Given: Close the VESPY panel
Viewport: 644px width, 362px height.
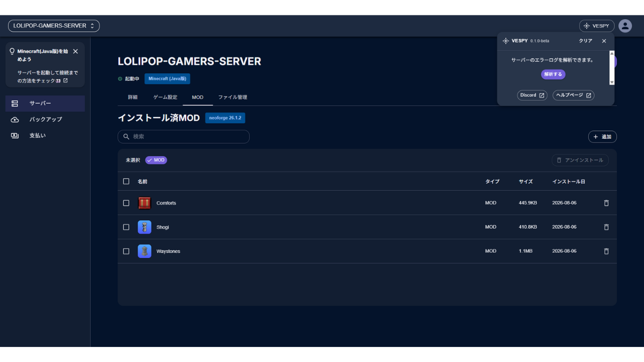Looking at the screenshot, I should click(x=604, y=41).
